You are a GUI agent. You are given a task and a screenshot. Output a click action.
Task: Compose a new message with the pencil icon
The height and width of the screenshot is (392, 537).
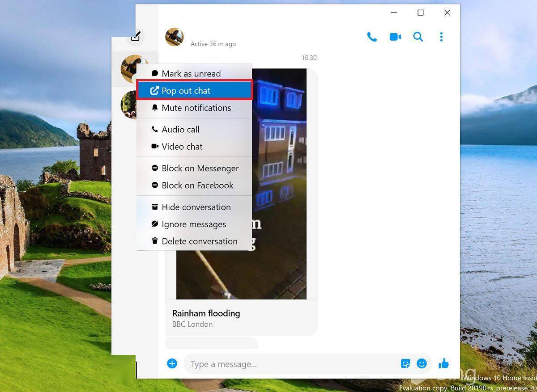pyautogui.click(x=135, y=37)
